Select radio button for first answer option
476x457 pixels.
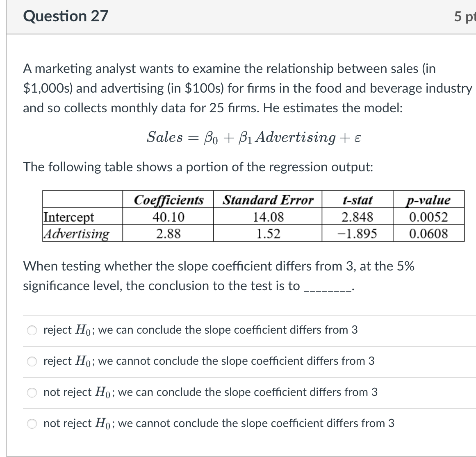point(32,330)
